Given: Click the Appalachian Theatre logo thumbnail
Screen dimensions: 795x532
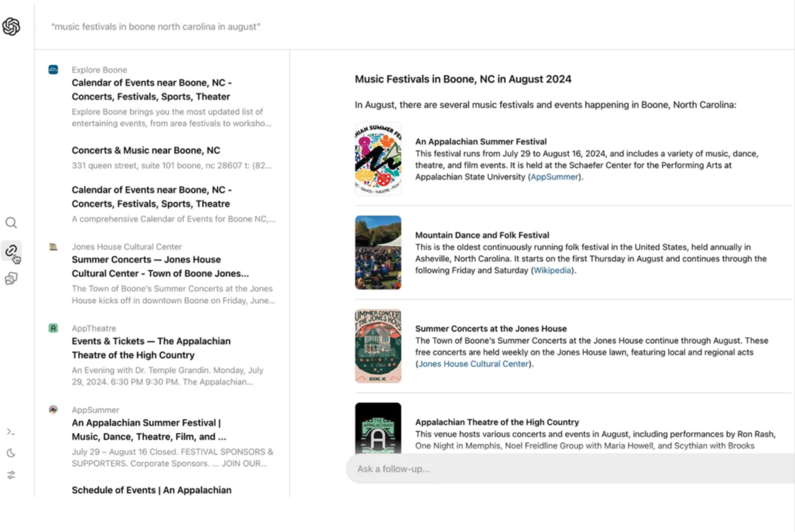Looking at the screenshot, I should point(378,428).
